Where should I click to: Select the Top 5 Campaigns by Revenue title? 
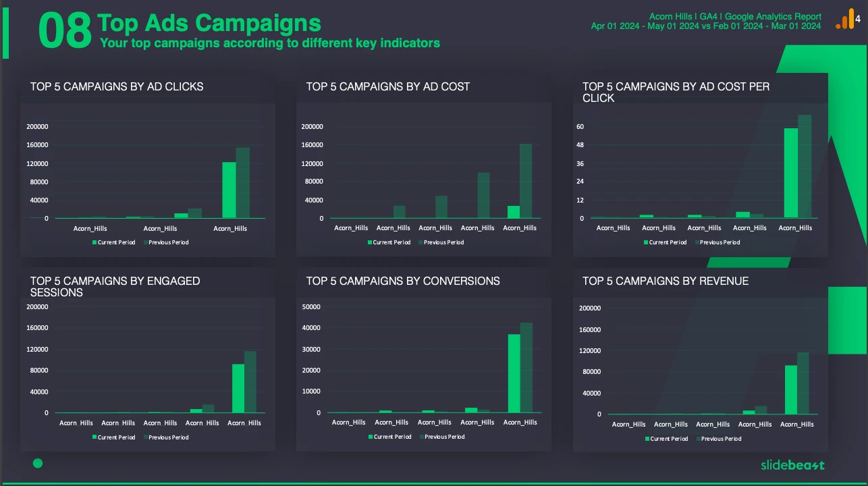[666, 281]
